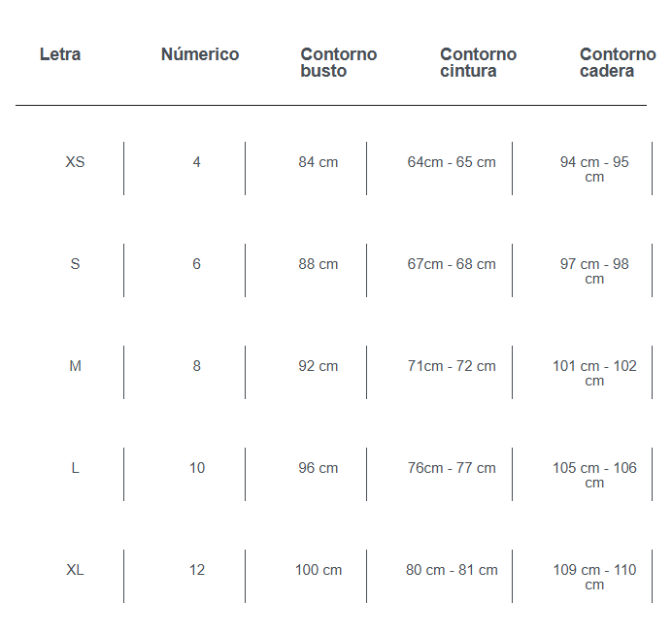The image size is (672, 636).
Task: Click the Letra column header
Action: coord(60,54)
